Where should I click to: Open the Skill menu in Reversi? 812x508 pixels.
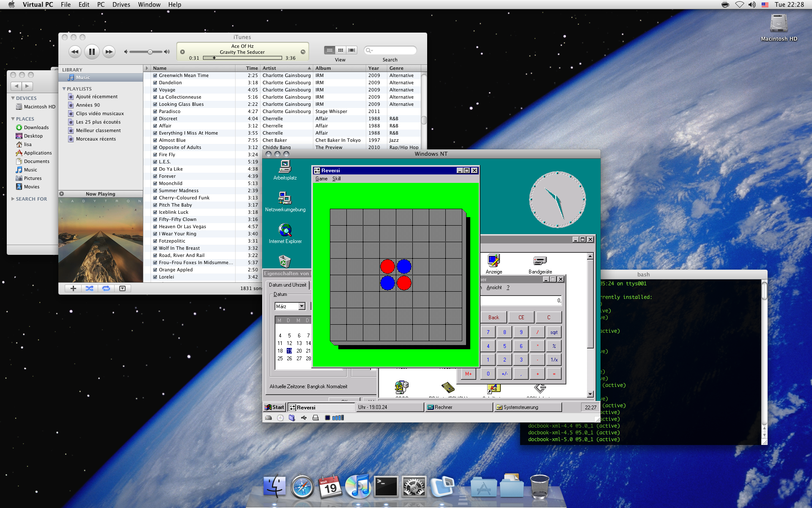[336, 179]
